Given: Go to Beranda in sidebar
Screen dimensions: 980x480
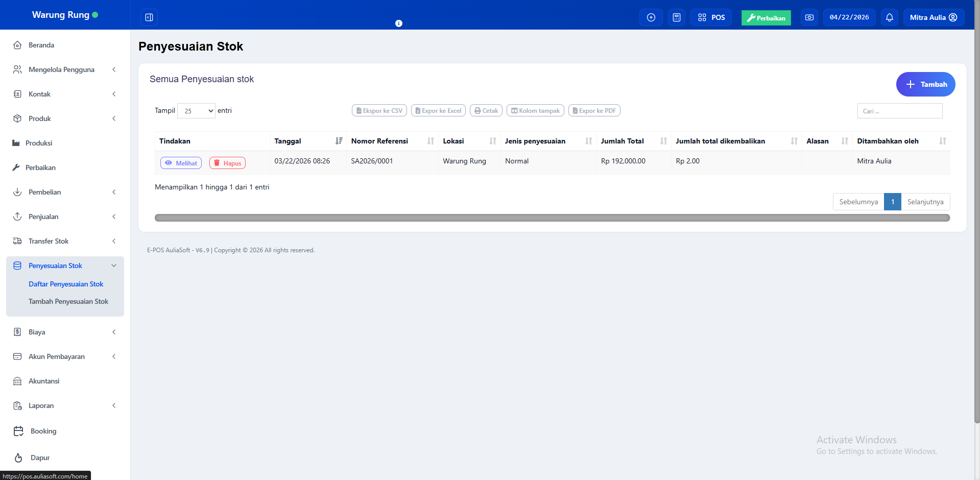Looking at the screenshot, I should (x=41, y=45).
